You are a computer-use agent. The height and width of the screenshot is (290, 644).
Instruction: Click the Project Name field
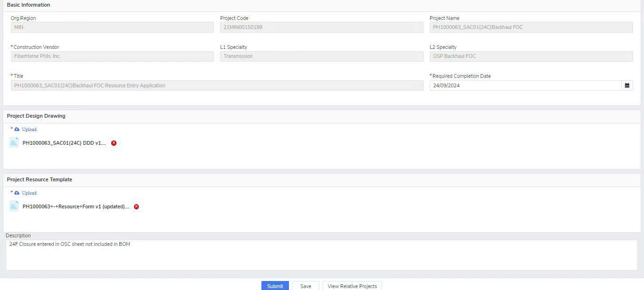pyautogui.click(x=531, y=27)
